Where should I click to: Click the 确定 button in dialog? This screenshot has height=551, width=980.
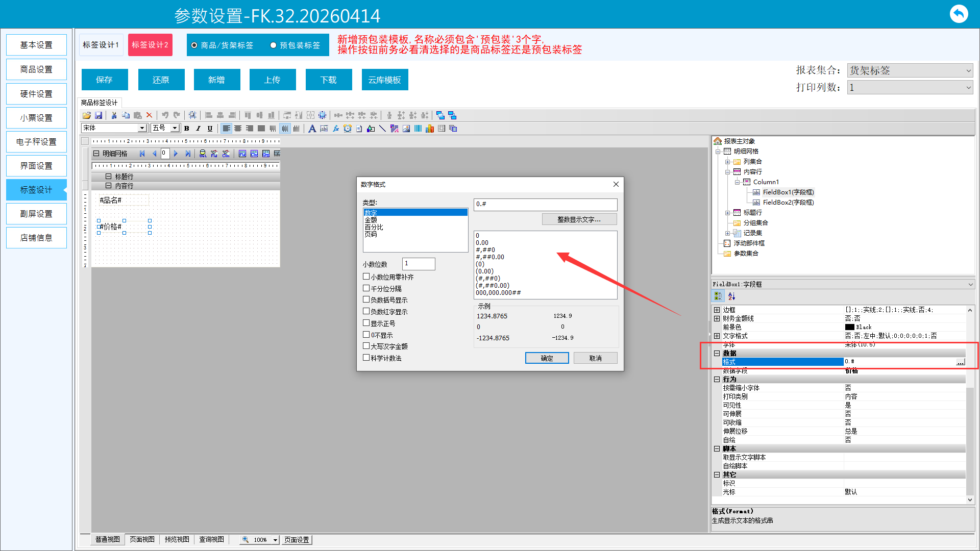tap(547, 358)
